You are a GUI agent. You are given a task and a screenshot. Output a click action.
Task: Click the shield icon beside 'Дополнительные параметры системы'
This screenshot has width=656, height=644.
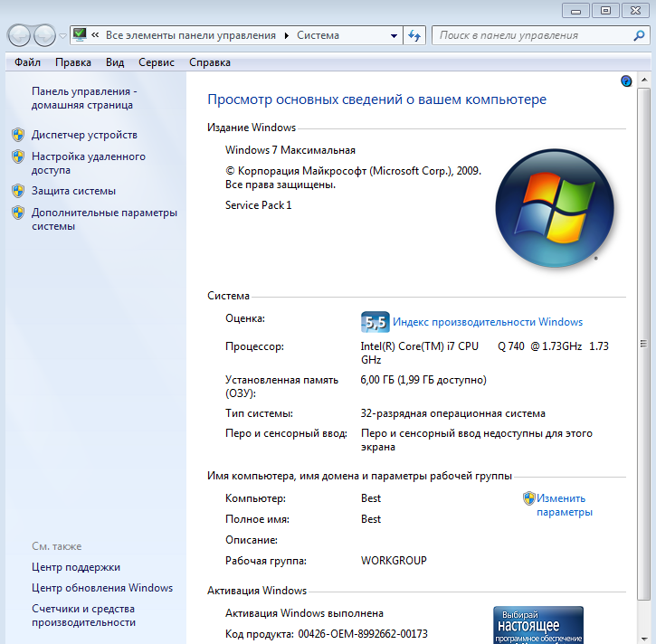point(18,213)
